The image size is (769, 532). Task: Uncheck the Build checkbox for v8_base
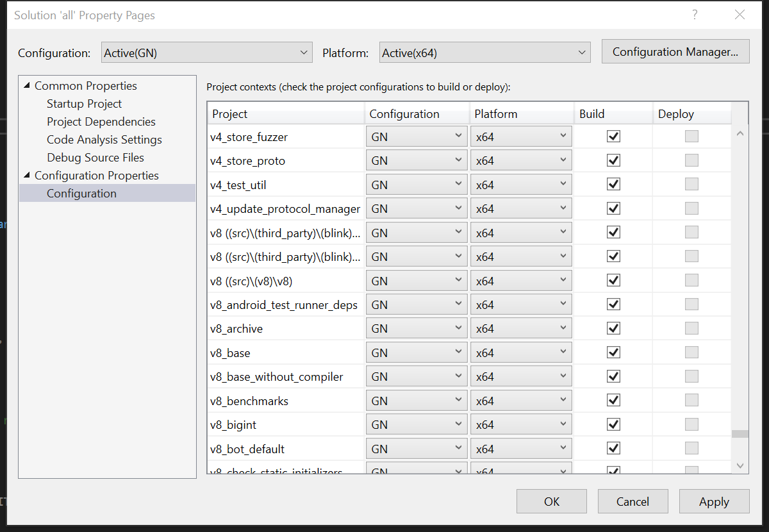(613, 352)
